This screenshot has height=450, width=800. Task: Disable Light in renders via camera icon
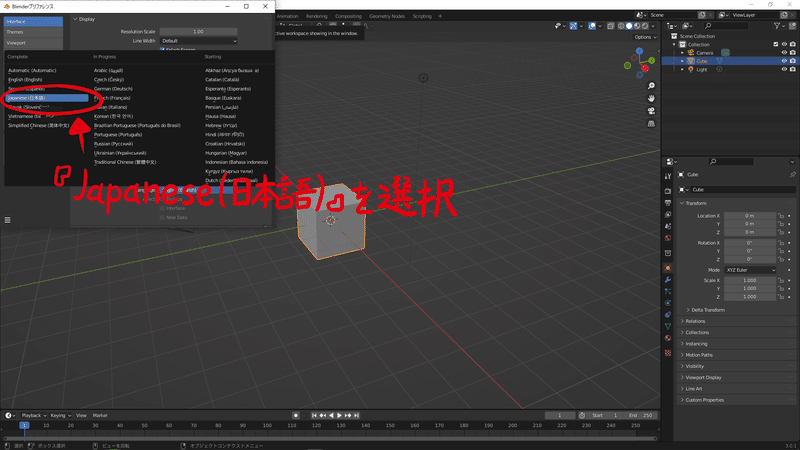pyautogui.click(x=792, y=69)
